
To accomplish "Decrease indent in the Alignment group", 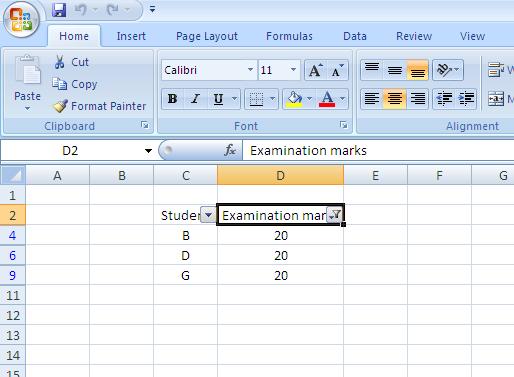I will [444, 99].
